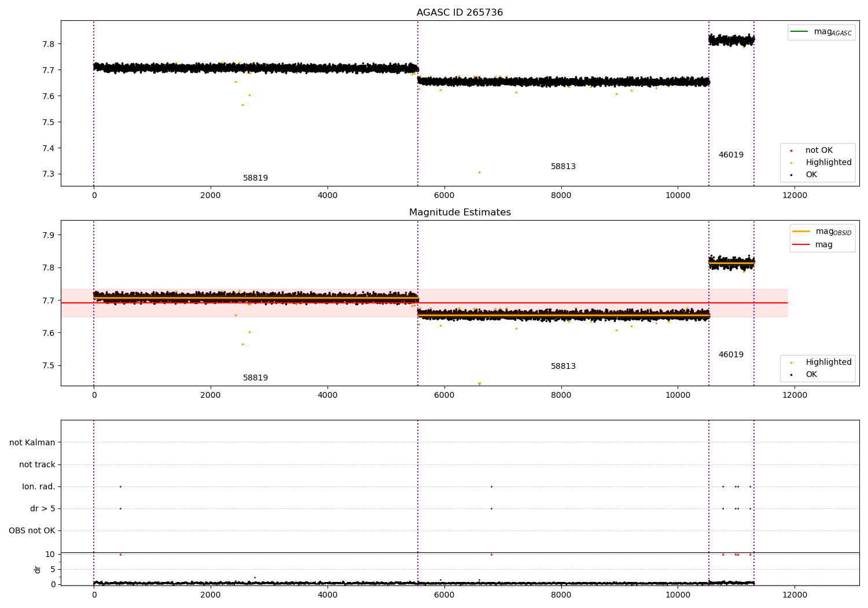
Task: Click the 'Magnitude Estimates' plot title
Action: coord(459,213)
